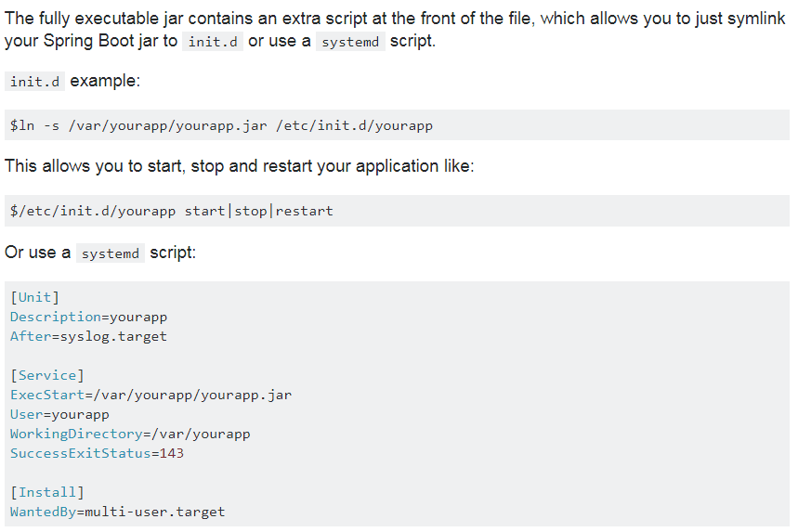Click the systemd code in 'Or use a' line
Screen dimensions: 798x532
point(110,253)
